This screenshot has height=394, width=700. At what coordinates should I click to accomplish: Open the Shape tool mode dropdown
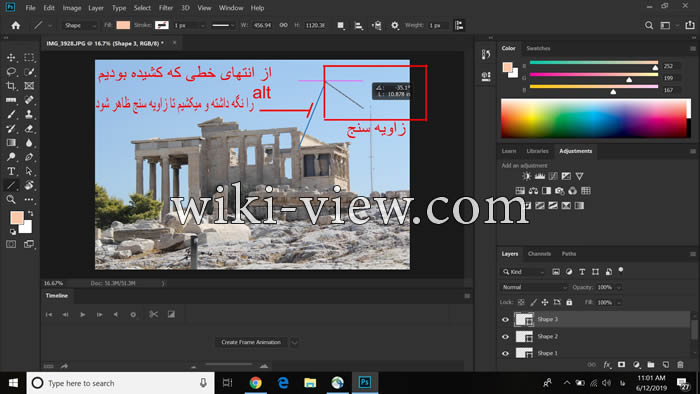pyautogui.click(x=80, y=25)
